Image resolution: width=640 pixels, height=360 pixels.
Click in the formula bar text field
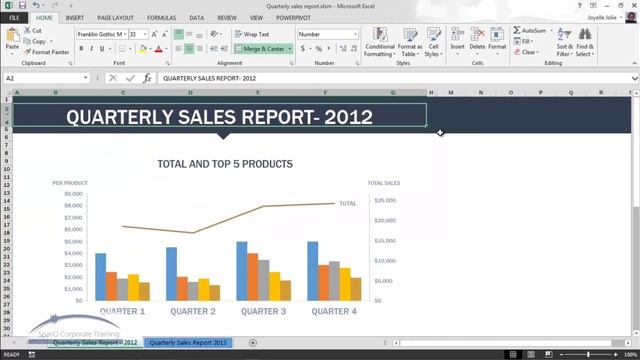click(394, 78)
